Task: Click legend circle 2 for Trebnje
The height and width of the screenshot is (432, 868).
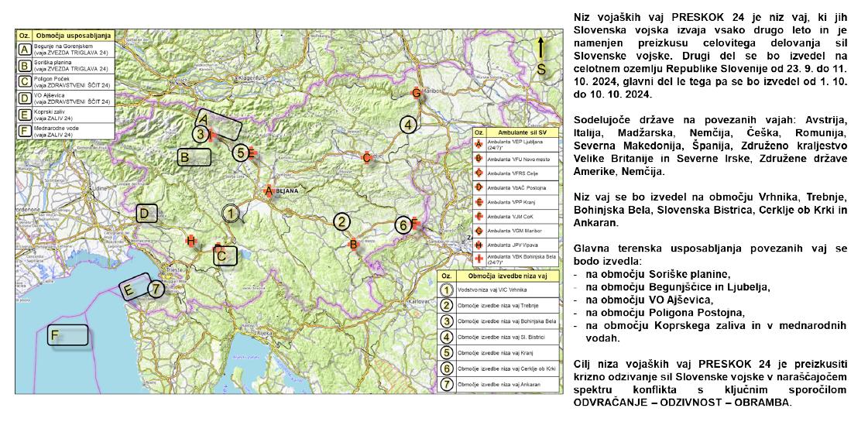Action: pyautogui.click(x=446, y=305)
